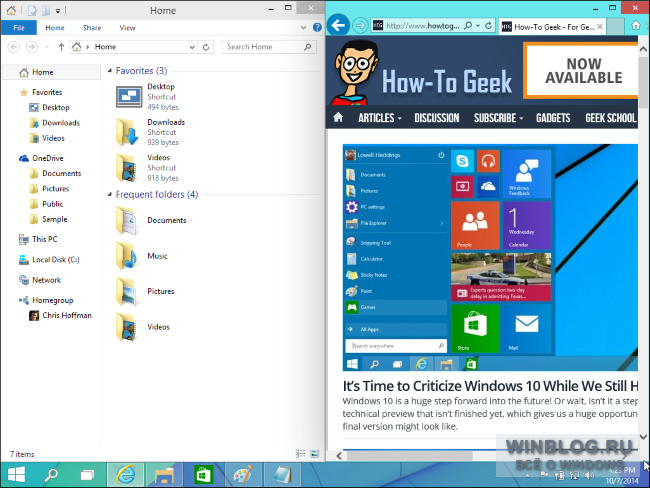Open the Music folder icon
Viewport: 650px width, 488px height.
click(x=127, y=256)
